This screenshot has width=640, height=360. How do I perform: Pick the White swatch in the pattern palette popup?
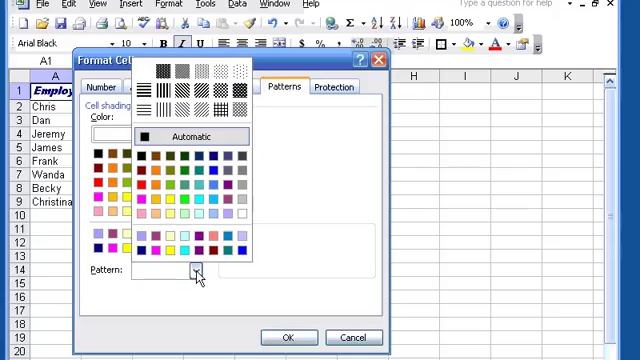click(x=242, y=213)
